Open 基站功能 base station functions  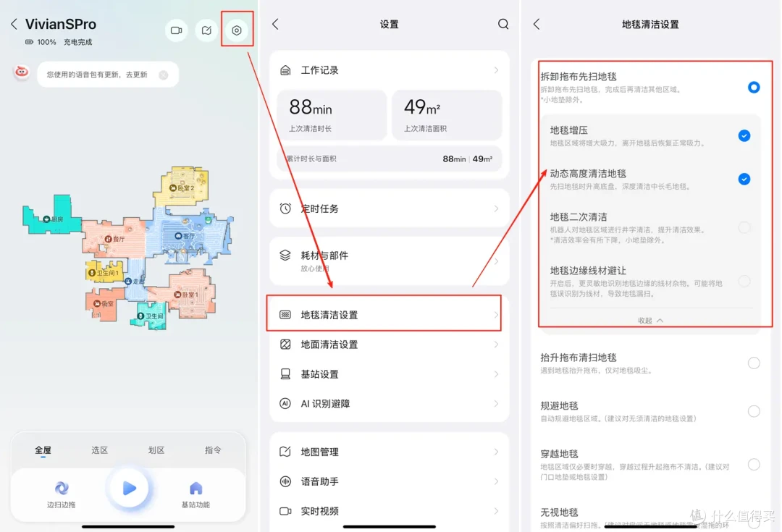tap(195, 494)
